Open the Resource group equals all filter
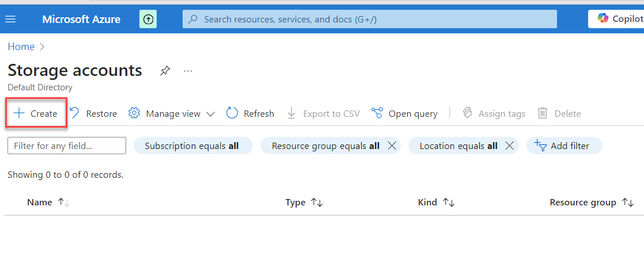Viewport: 644px width, 256px height. coord(325,146)
